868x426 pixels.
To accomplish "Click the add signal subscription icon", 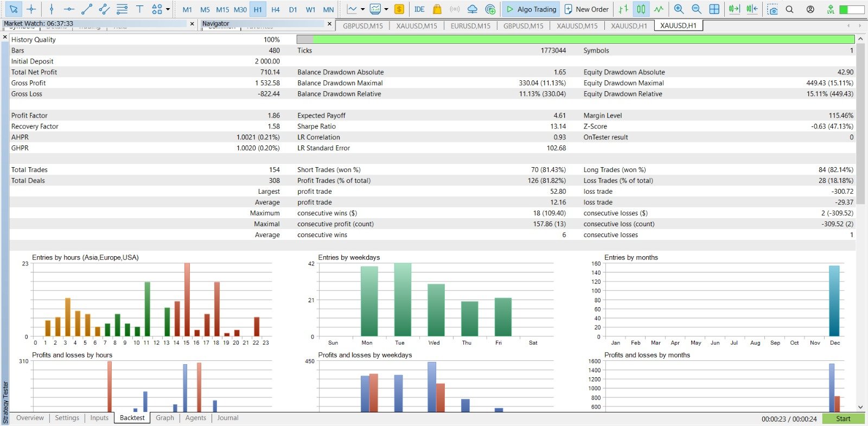I will click(490, 9).
